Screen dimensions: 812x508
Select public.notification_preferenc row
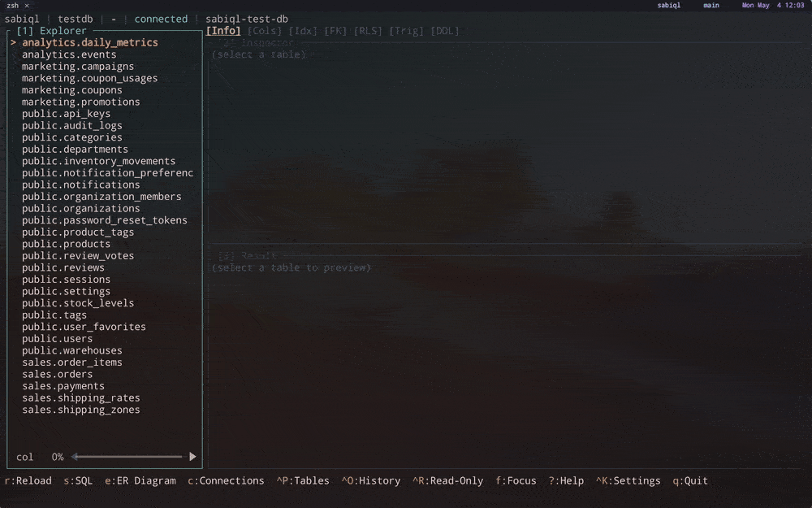tap(107, 173)
